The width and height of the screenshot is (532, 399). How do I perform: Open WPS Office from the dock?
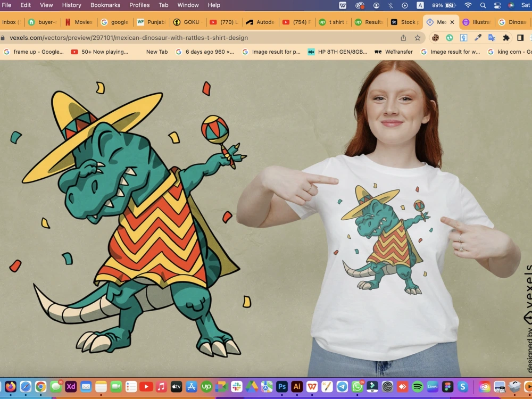coord(312,386)
